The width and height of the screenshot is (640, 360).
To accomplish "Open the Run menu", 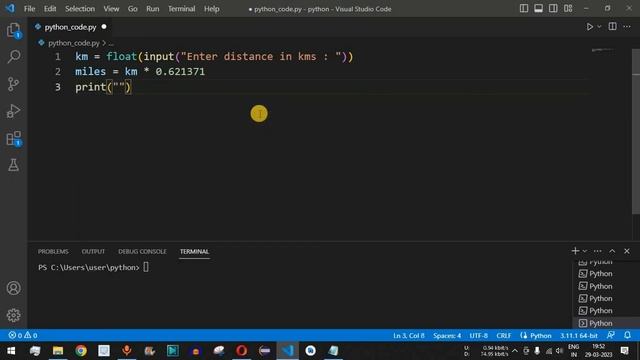I will click(x=153, y=9).
